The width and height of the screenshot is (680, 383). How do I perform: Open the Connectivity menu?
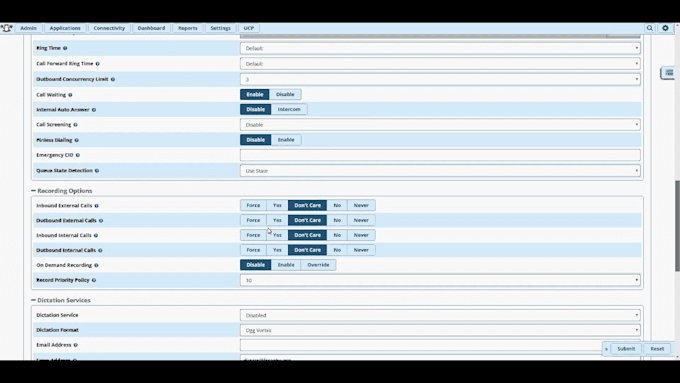pos(109,28)
